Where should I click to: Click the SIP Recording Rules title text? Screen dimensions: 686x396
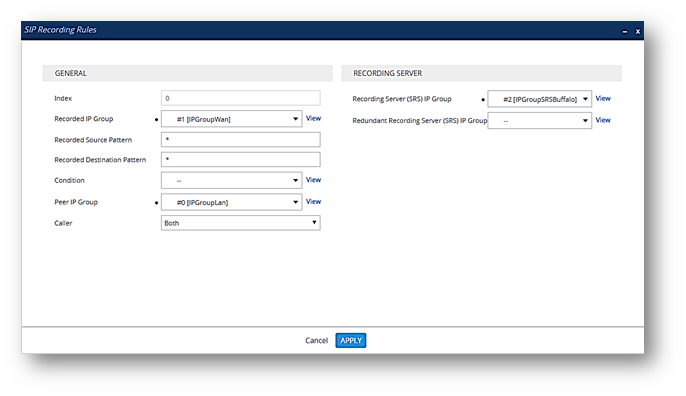[60, 30]
